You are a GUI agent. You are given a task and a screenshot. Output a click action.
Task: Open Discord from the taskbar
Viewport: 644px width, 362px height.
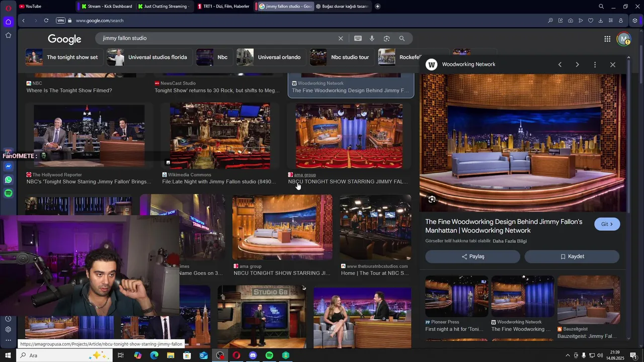coord(253,355)
